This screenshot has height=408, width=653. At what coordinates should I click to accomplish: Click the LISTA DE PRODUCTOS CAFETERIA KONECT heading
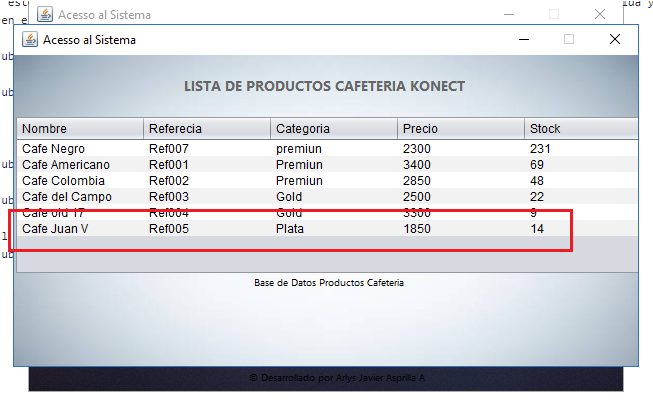(x=324, y=86)
